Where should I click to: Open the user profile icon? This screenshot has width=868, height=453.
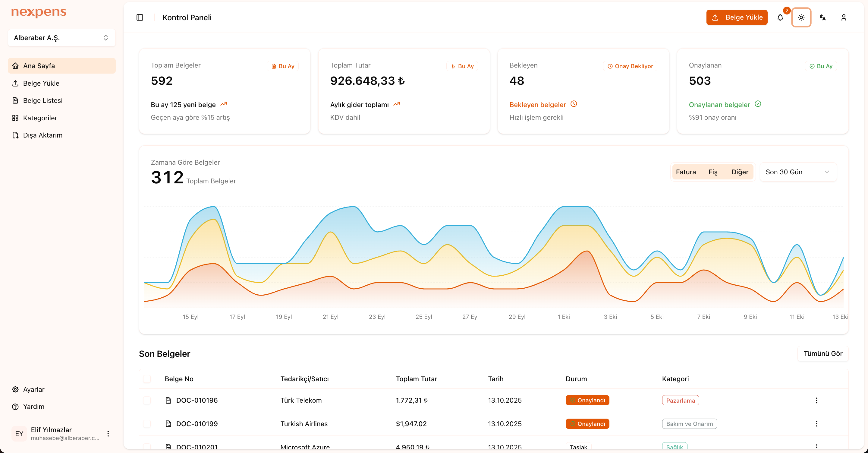[843, 17]
